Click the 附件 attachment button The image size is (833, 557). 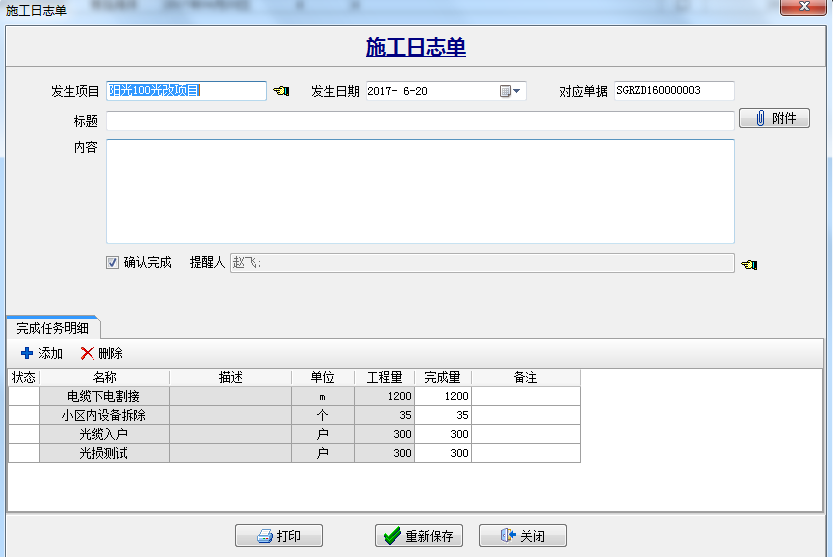(774, 119)
